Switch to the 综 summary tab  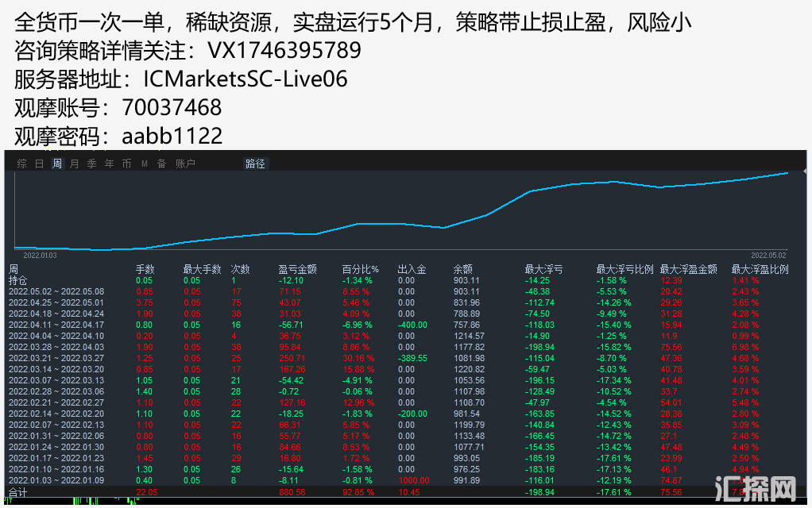21,164
